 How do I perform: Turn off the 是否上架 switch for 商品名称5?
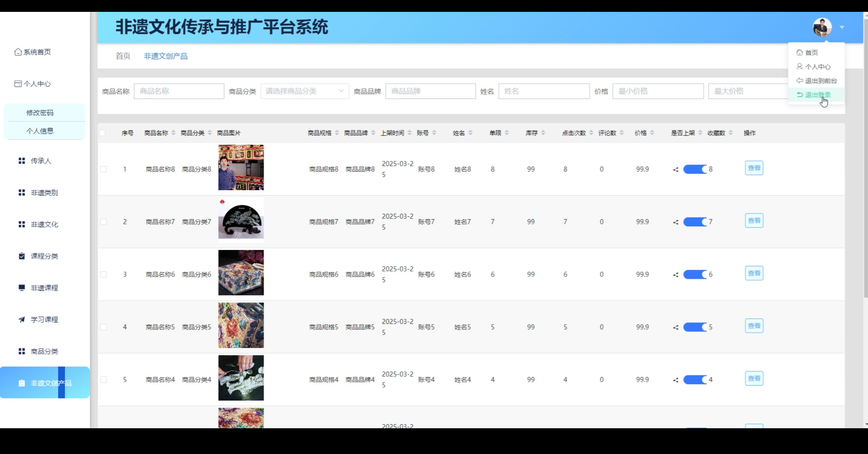point(694,327)
